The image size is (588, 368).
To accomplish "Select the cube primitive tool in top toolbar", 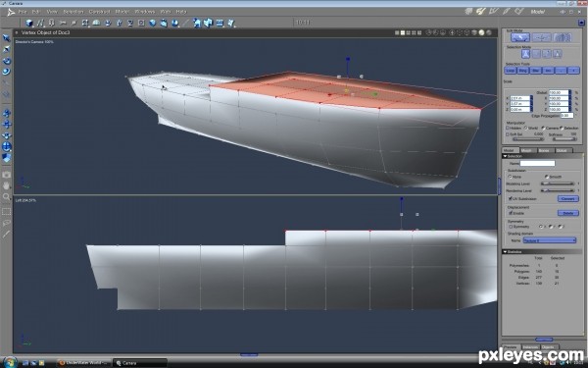I will click(28, 23).
